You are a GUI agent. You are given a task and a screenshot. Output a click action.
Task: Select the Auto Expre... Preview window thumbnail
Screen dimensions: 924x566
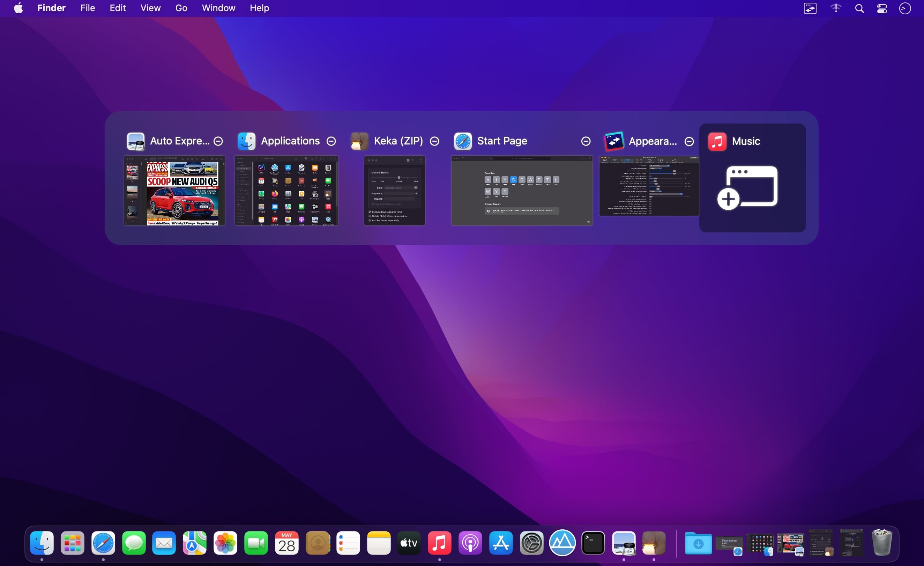174,191
